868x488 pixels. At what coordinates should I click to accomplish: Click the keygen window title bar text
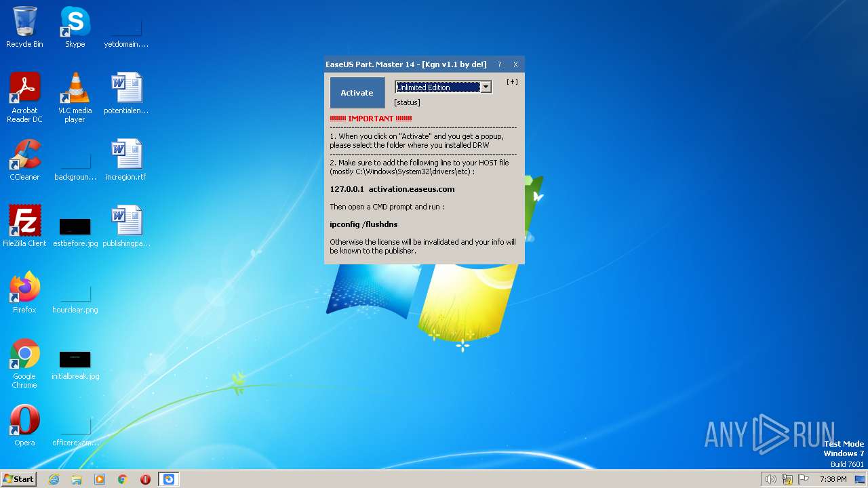point(406,64)
